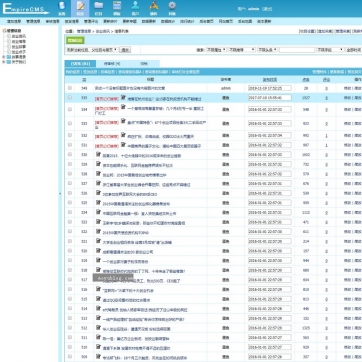Tick the checkbox for article ID 531
The image size is (362, 362).
[x=70, y=145]
